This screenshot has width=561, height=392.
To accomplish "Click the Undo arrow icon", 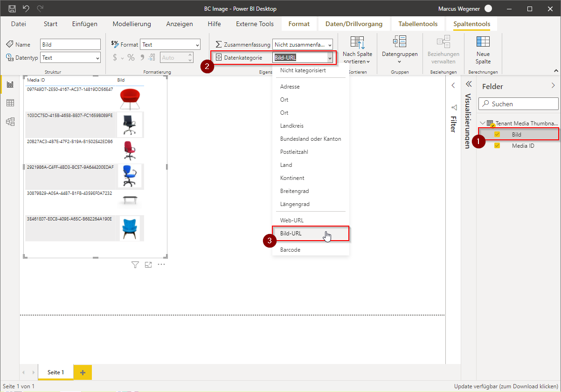I will tap(26, 8).
